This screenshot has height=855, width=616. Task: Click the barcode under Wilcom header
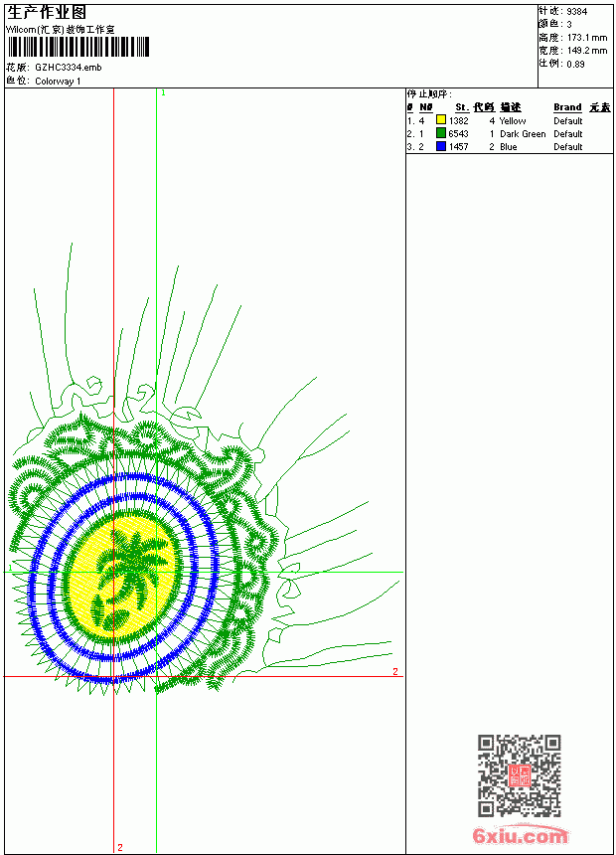pyautogui.click(x=77, y=47)
